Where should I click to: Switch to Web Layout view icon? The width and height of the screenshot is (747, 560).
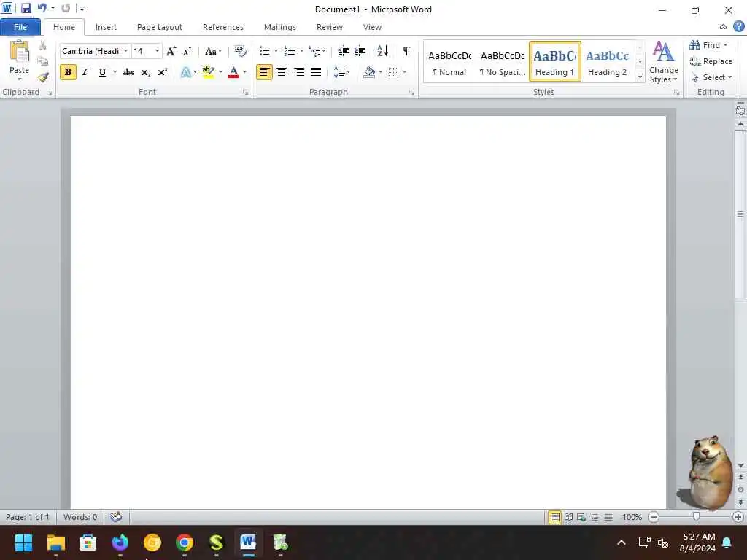(x=581, y=517)
